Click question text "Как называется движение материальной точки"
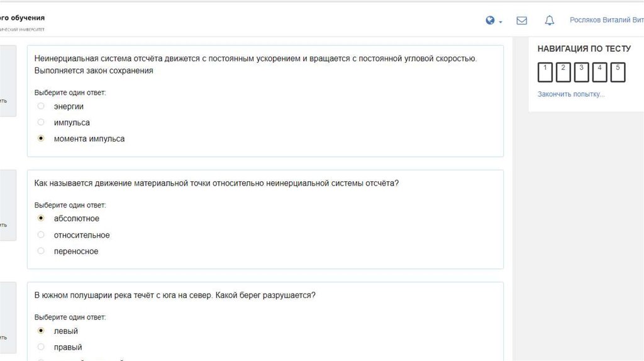The width and height of the screenshot is (644, 361). point(216,183)
